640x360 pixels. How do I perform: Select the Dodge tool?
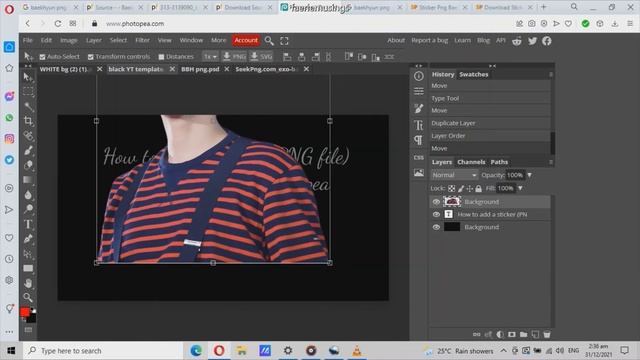[x=28, y=209]
